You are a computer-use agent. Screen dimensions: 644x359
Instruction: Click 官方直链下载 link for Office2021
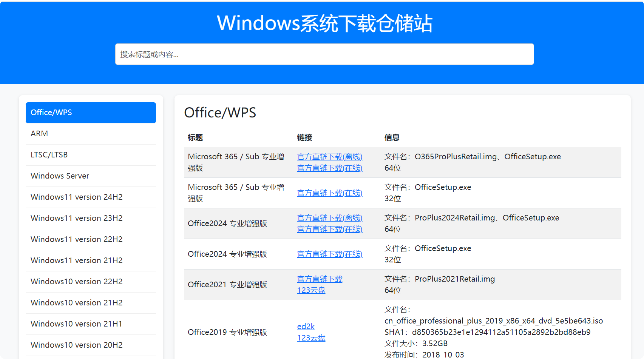[320, 279]
